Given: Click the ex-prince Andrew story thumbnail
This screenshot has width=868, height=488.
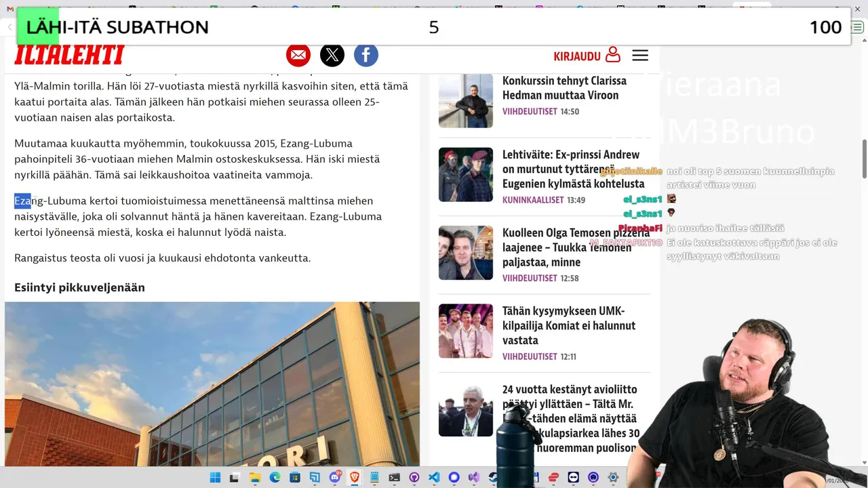Looking at the screenshot, I should [x=465, y=174].
